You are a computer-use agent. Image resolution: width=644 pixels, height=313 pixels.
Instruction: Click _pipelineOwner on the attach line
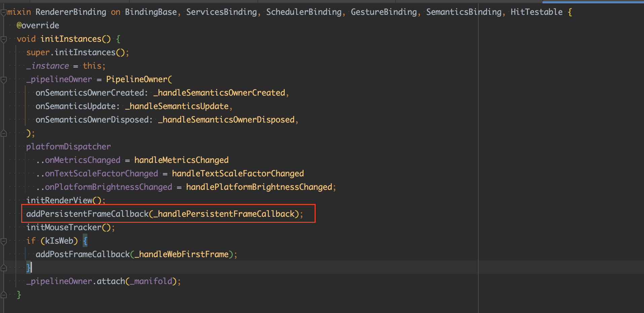59,281
